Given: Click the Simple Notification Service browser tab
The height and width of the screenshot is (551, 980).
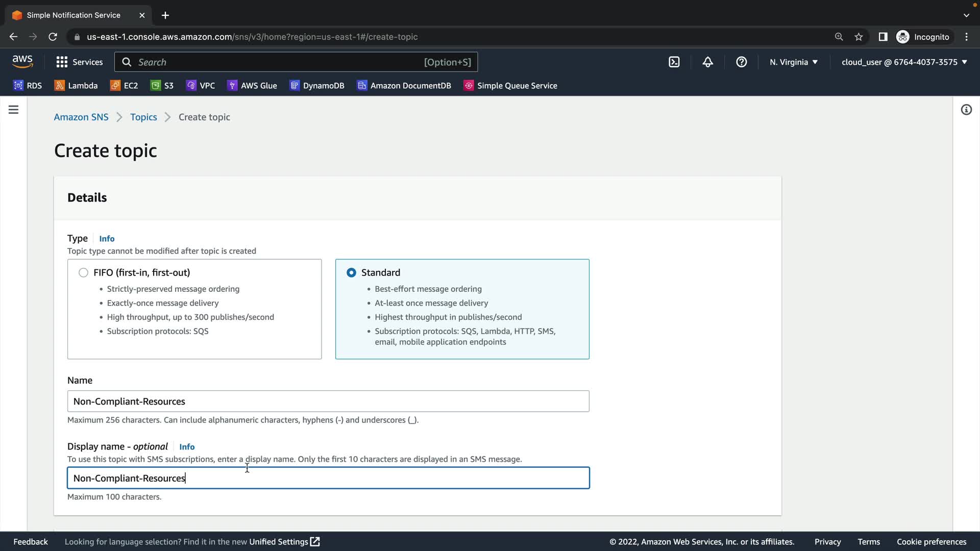Looking at the screenshot, I should (73, 15).
